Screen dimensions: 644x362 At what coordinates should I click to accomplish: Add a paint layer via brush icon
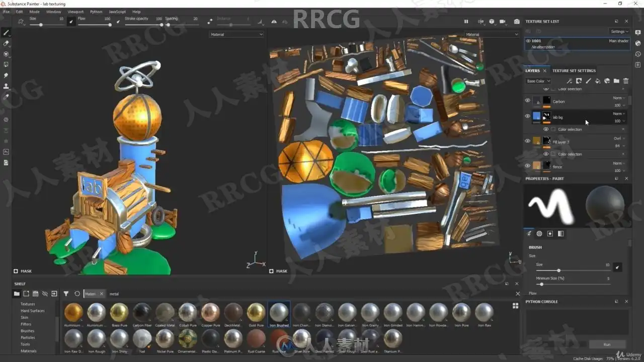588,81
